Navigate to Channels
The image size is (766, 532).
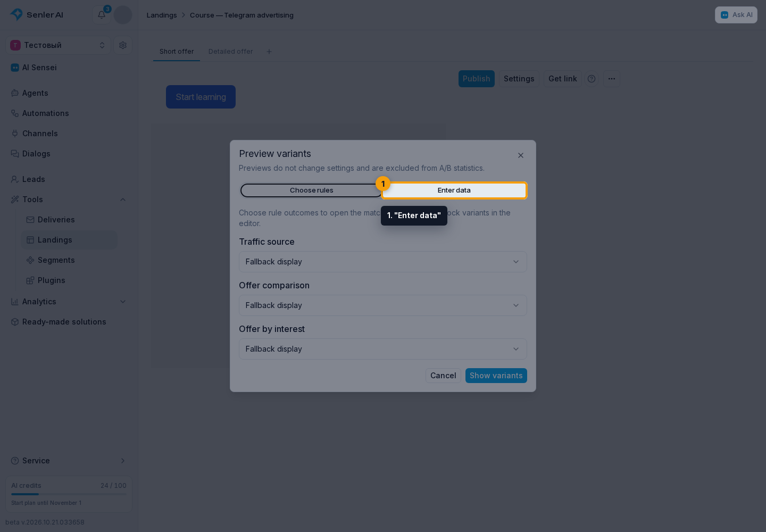click(69, 134)
